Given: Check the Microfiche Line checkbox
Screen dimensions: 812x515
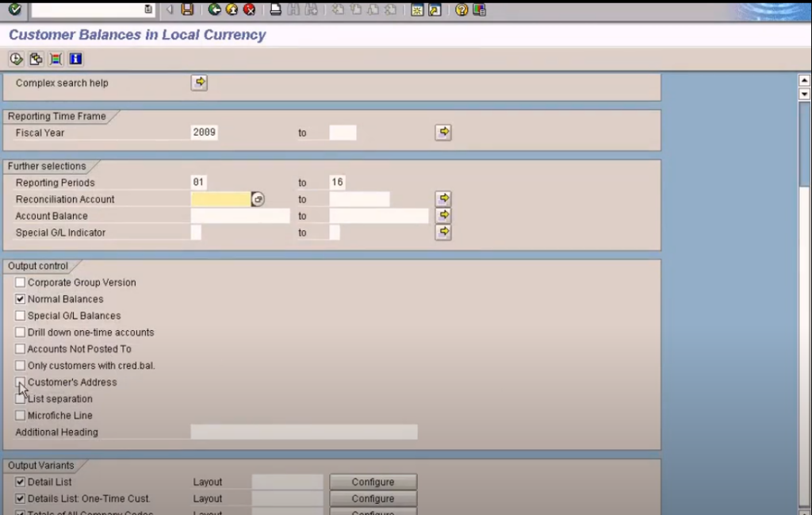Looking at the screenshot, I should coord(20,415).
